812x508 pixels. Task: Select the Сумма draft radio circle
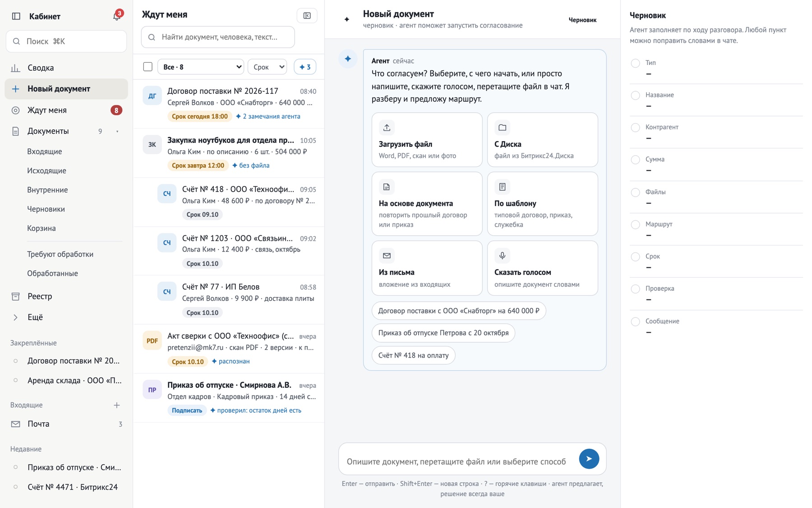click(x=635, y=159)
